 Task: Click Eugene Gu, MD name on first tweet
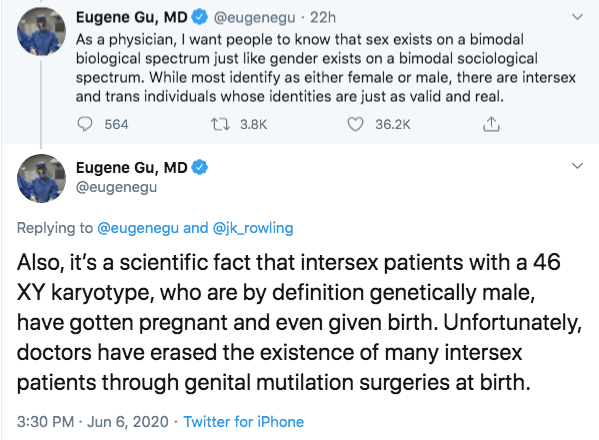[131, 18]
